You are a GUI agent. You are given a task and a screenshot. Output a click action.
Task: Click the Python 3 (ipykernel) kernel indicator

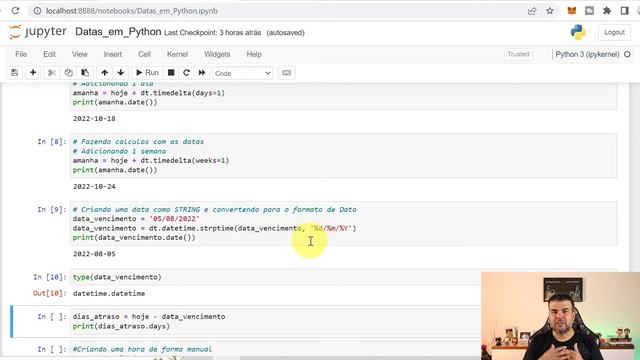(587, 54)
